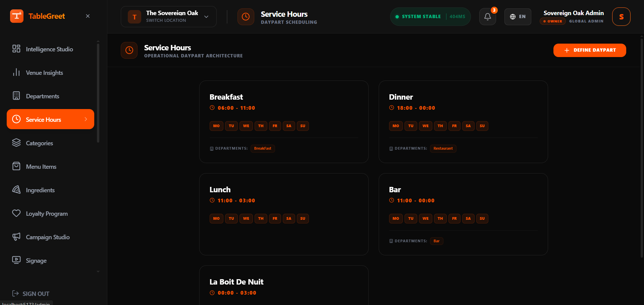Click Define Daypart button
The height and width of the screenshot is (305, 644).
click(590, 50)
